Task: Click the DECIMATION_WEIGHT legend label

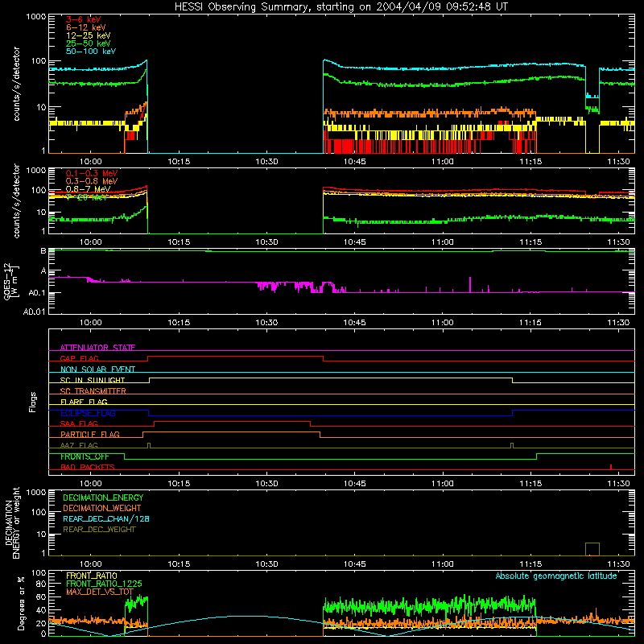Action: (x=102, y=508)
